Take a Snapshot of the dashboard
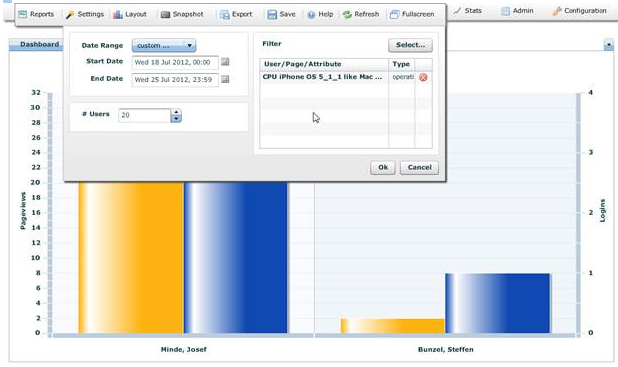This screenshot has height=367, width=618. (x=182, y=14)
